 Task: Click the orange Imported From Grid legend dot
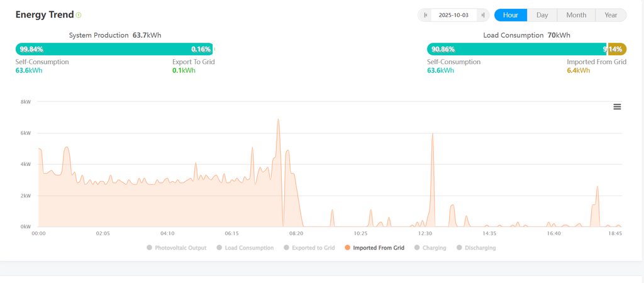coord(348,248)
